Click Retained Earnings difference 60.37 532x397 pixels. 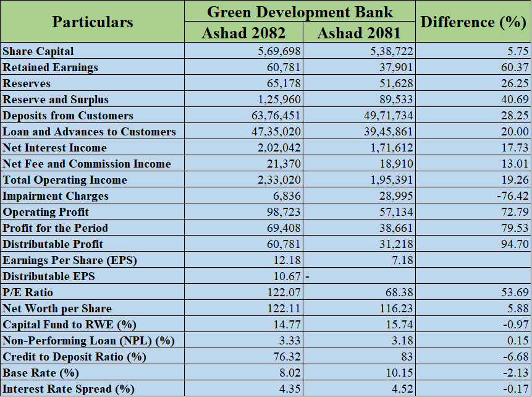click(x=515, y=67)
